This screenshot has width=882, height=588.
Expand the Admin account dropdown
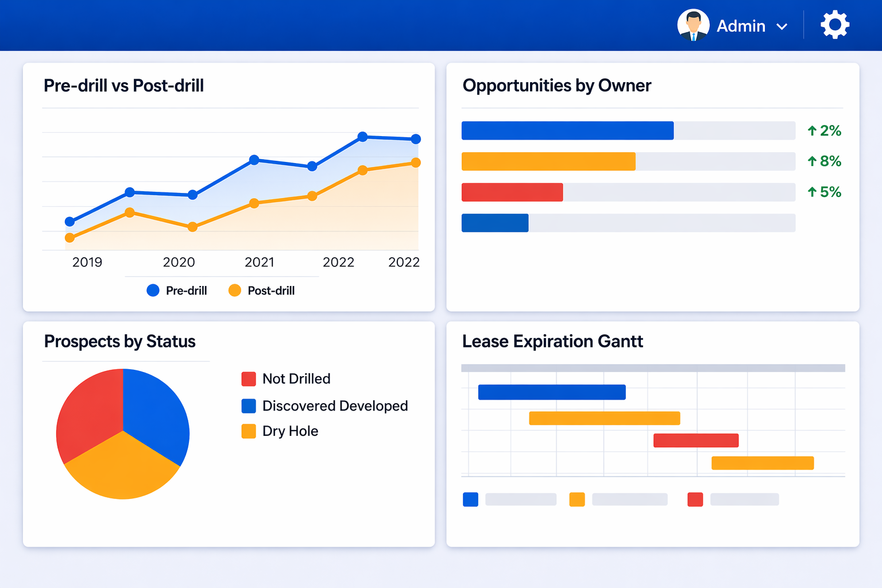point(782,26)
